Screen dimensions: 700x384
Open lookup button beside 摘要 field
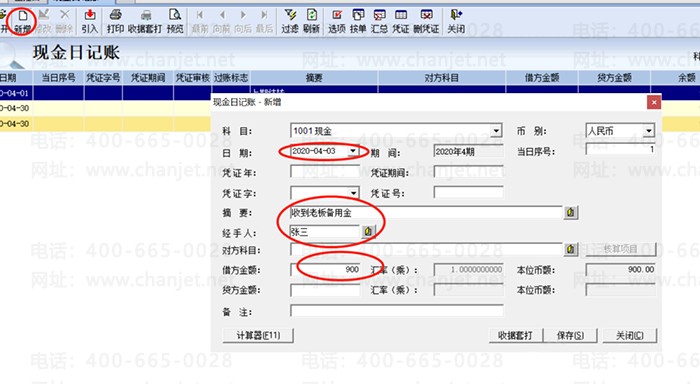coord(570,213)
